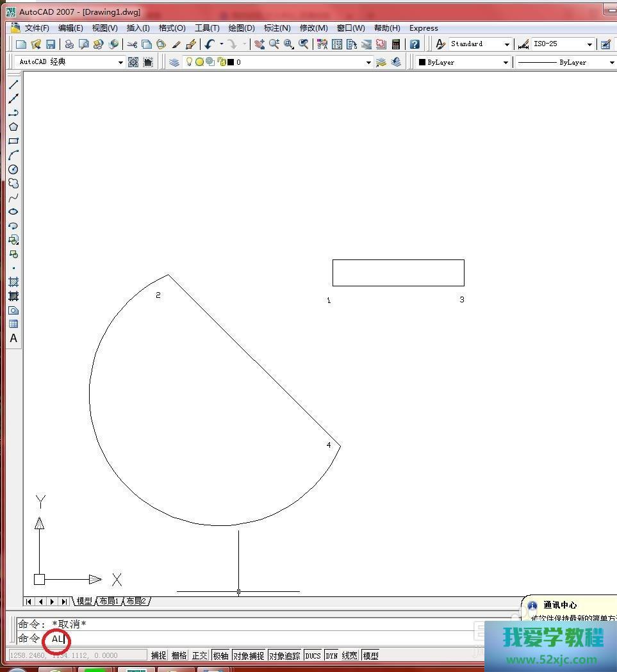Pick the Circle tool
Viewport: 617px width, 672px height.
tap(13, 169)
